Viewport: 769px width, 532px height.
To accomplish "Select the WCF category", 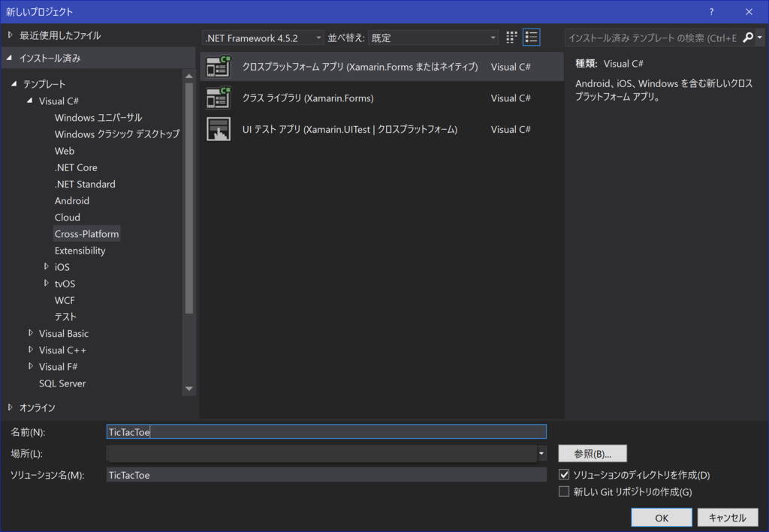I will pos(65,300).
